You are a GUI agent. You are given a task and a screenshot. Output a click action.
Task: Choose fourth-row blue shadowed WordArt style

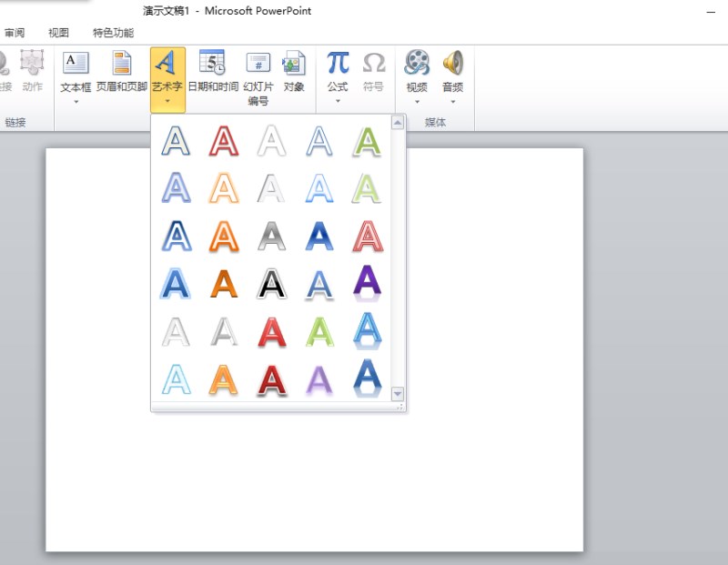point(319,284)
